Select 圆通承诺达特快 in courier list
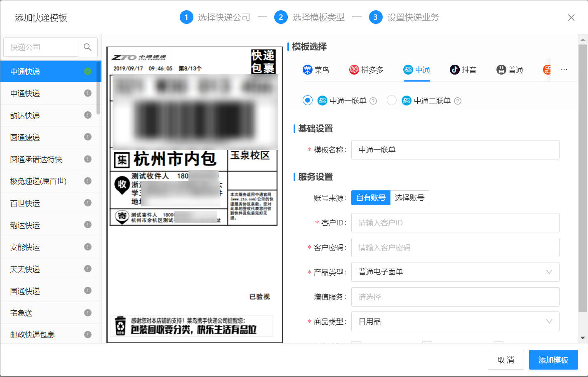 point(51,159)
